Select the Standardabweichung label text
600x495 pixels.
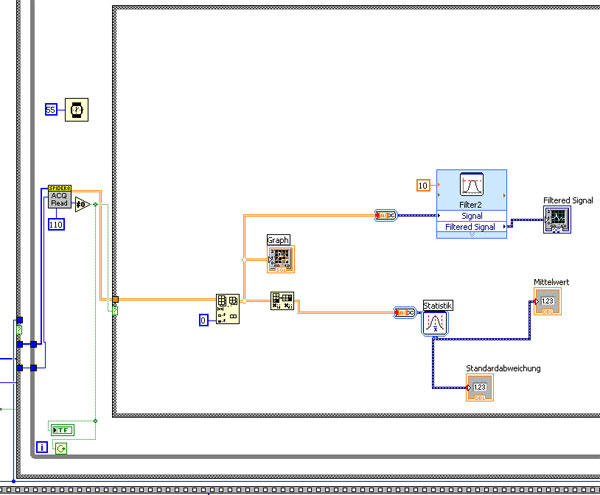coord(503,368)
